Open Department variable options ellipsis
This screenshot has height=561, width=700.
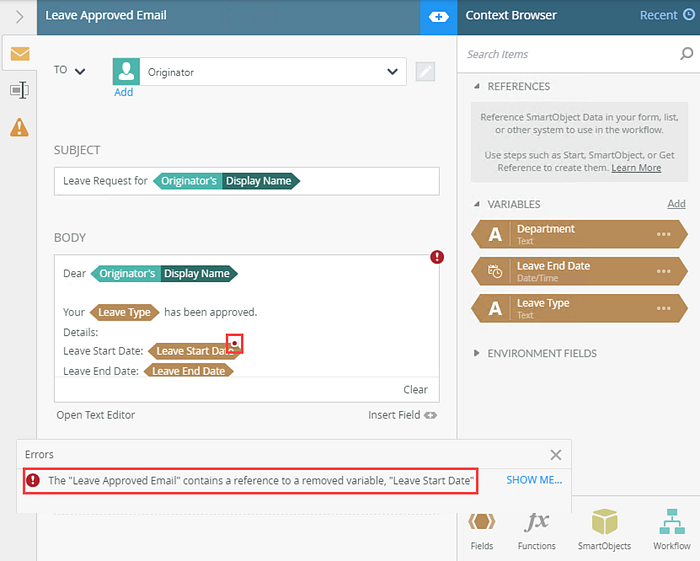[663, 234]
